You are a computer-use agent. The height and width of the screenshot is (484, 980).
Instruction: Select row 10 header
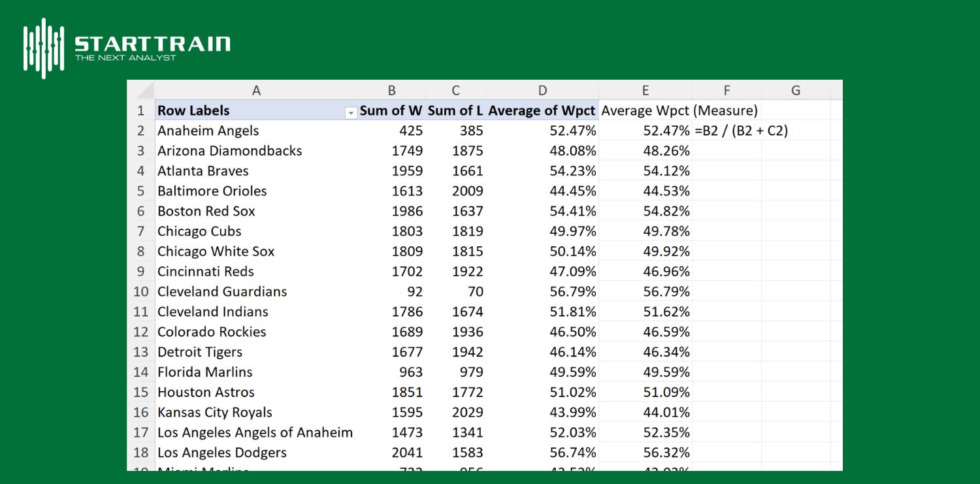point(140,291)
